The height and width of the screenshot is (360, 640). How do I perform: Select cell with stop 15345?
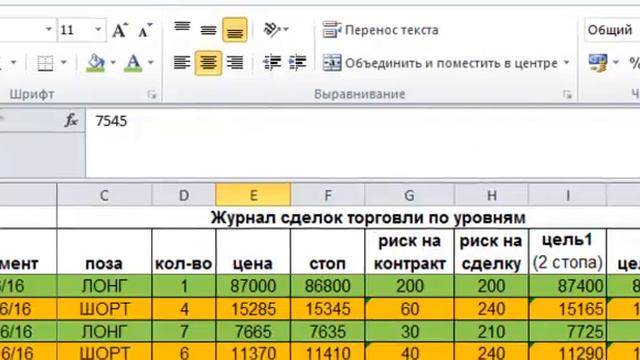tap(328, 309)
